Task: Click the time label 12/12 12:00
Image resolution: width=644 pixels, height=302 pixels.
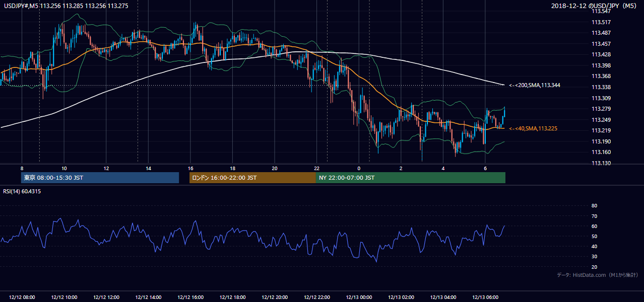Action: [106, 297]
